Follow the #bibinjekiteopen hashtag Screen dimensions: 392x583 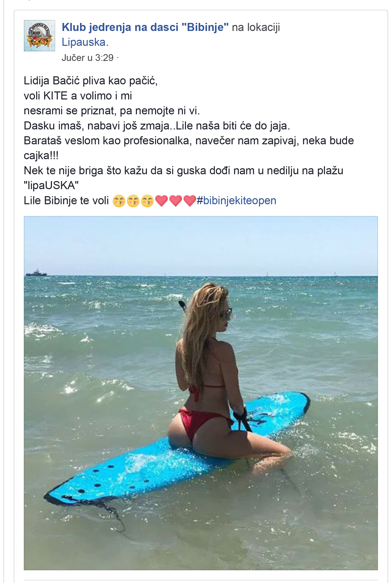tap(236, 201)
